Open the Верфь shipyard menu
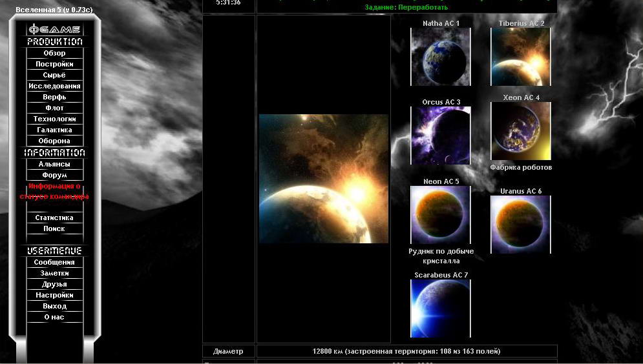The height and width of the screenshot is (364, 643). [54, 97]
